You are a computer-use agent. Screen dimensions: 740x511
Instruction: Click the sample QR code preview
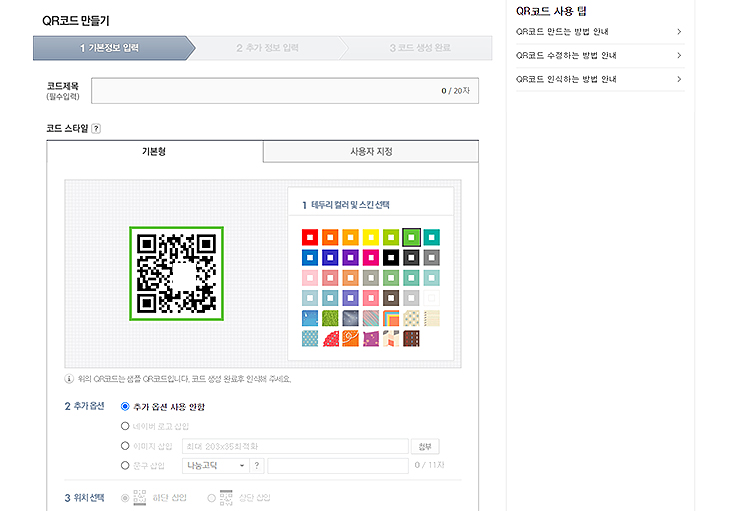[177, 274]
